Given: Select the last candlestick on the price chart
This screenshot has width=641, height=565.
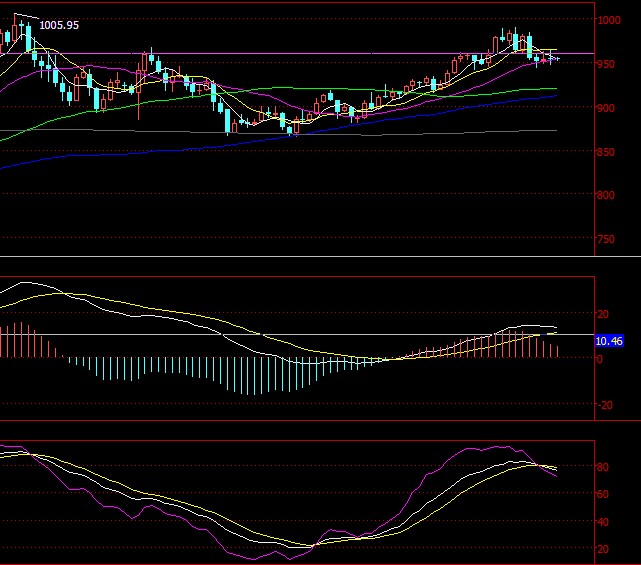Looking at the screenshot, I should click(557, 59).
